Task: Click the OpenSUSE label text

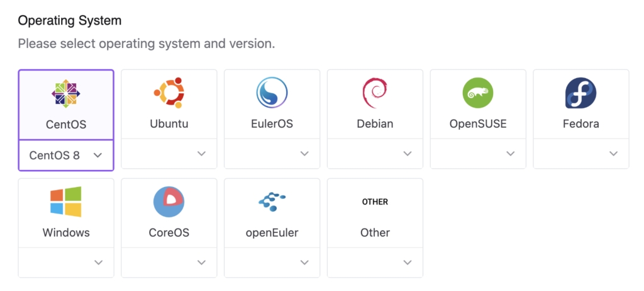Action: click(x=478, y=124)
